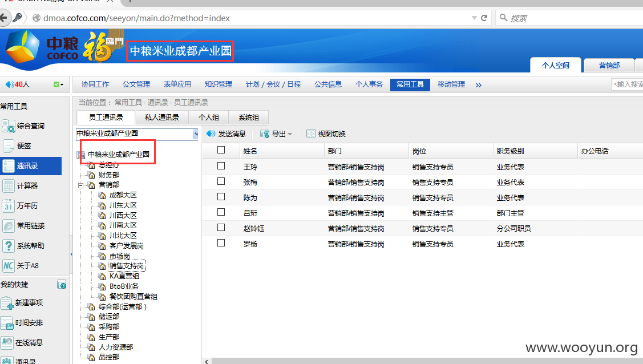Screen dimensions: 643x364
Task: Open the online status dropdown
Action: (x=59, y=84)
